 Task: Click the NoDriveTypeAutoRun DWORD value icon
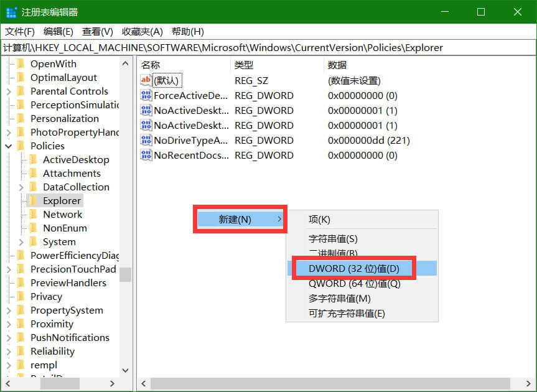146,140
